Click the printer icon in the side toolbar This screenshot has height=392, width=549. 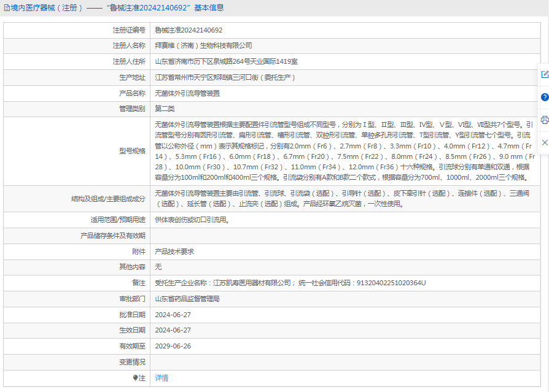click(545, 120)
